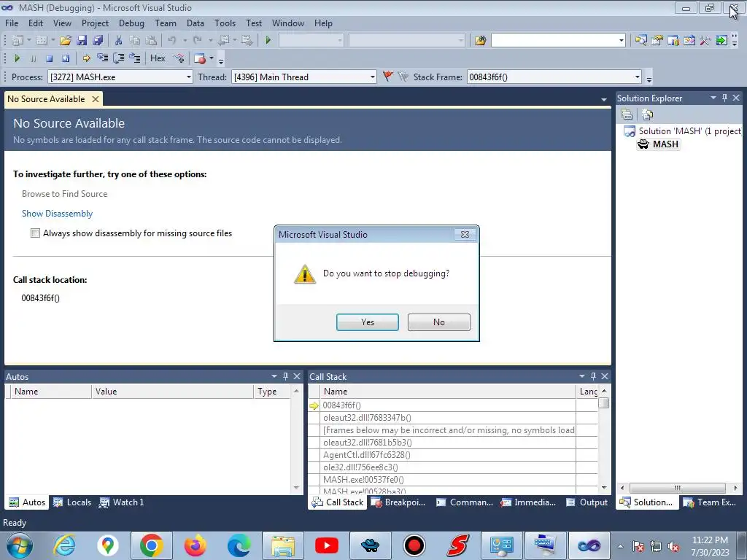The width and height of the screenshot is (747, 560).
Task: Open the search combo box dropdown
Action: [622, 41]
